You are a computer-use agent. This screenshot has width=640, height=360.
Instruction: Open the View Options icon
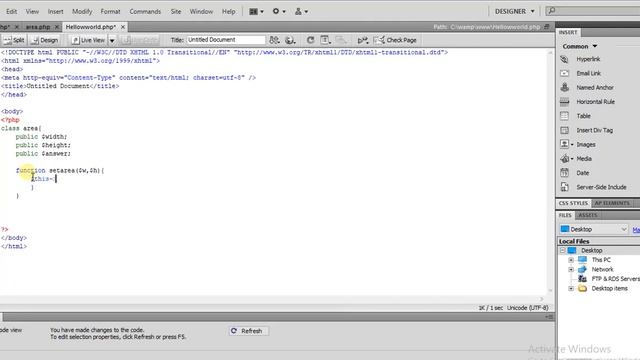[x=325, y=40]
